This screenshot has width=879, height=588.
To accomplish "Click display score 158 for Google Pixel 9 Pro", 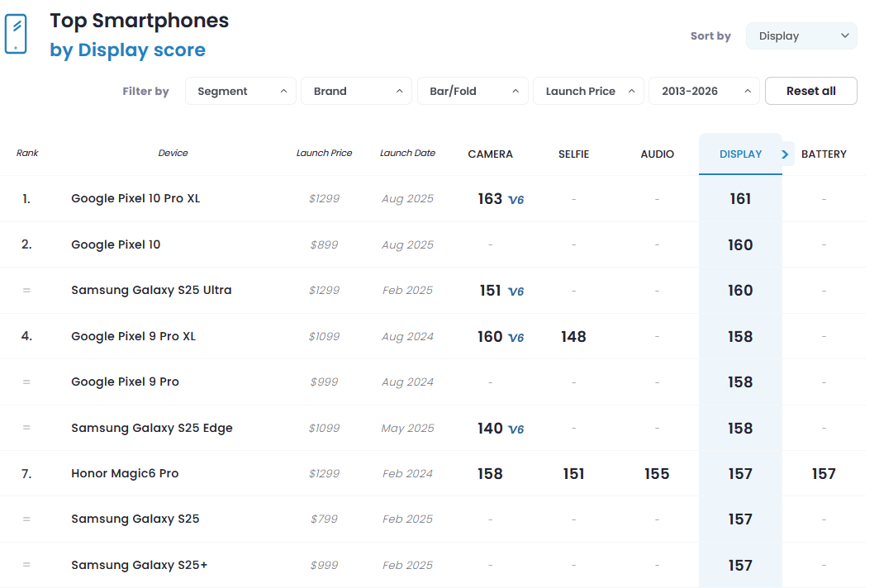I will [740, 382].
